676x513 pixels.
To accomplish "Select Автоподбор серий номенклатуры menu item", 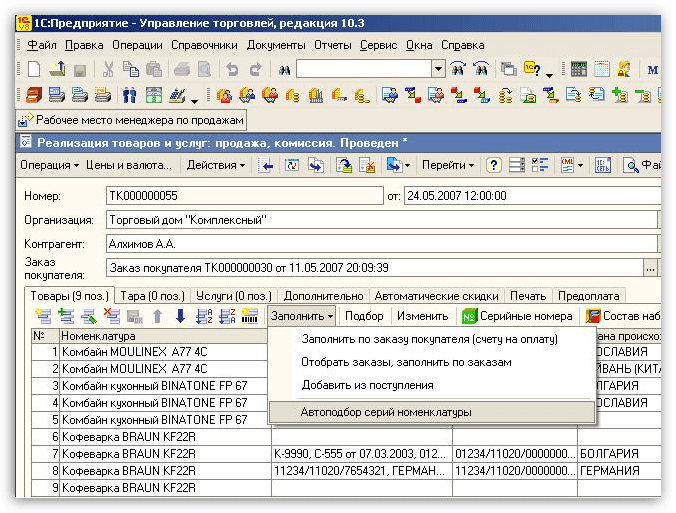I will pyautogui.click(x=432, y=413).
